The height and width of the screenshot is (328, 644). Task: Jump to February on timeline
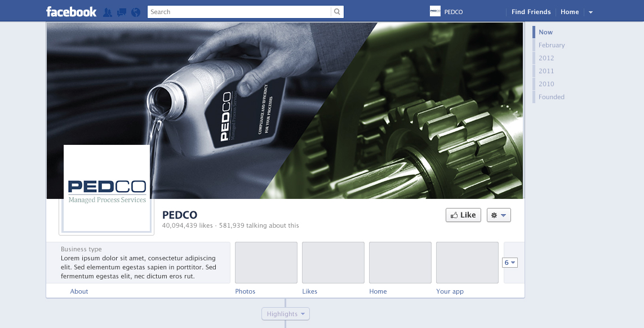552,45
